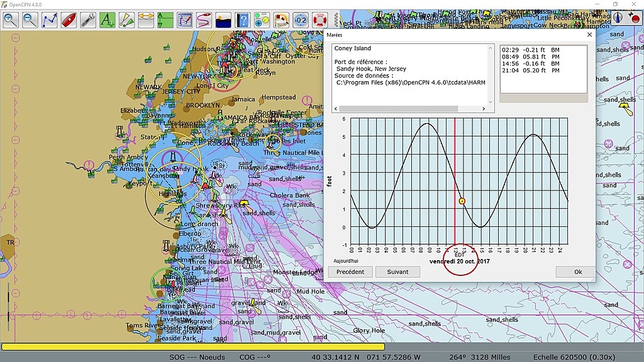Select the Create Route tool
Viewport: 644px width, 362px height.
tap(49, 19)
